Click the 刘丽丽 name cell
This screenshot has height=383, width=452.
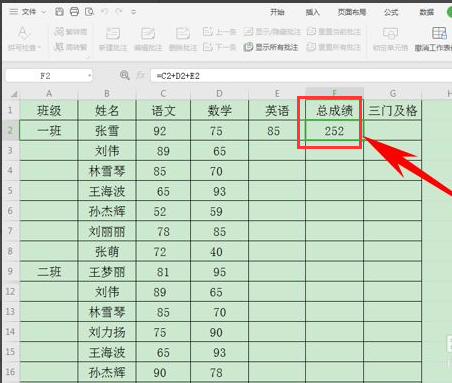tap(107, 231)
